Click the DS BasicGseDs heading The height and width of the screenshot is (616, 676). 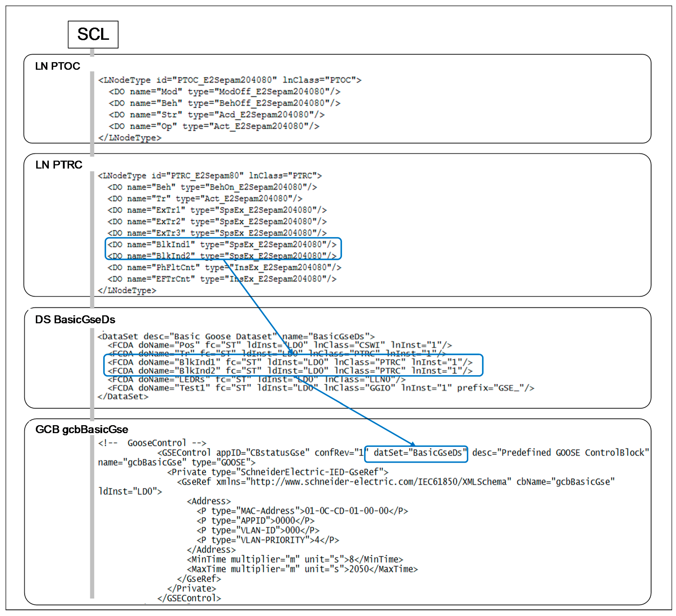(75, 319)
